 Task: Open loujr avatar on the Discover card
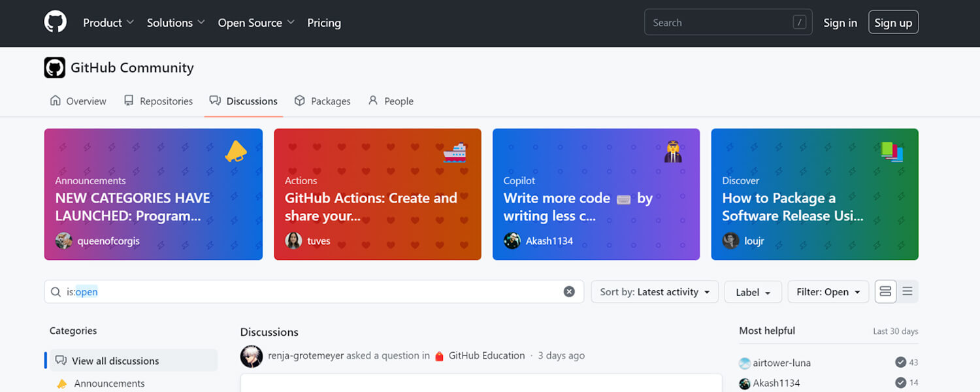coord(730,240)
